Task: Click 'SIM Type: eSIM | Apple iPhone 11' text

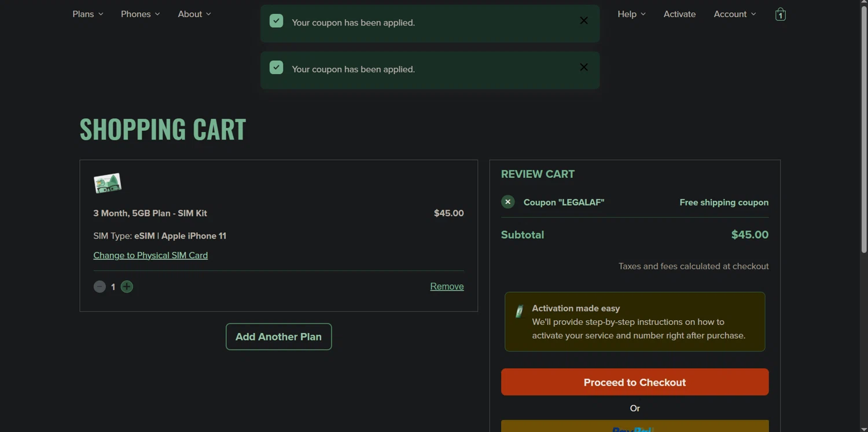Action: click(160, 236)
